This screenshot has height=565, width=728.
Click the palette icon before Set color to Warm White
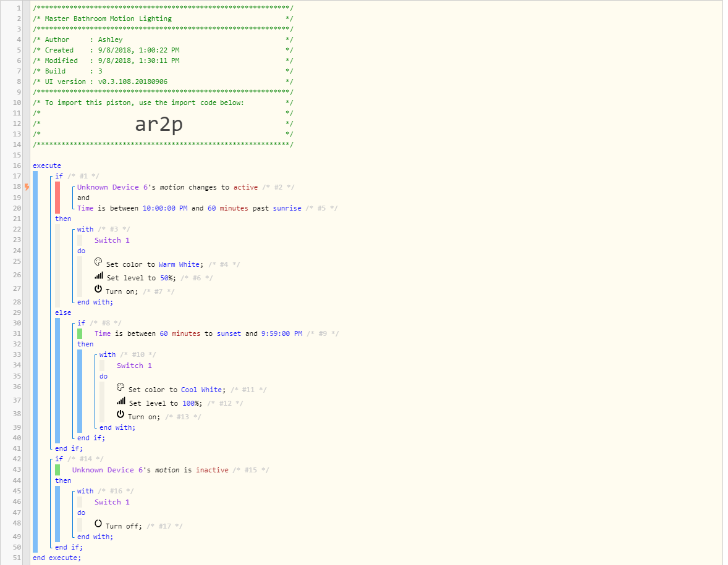(x=98, y=262)
